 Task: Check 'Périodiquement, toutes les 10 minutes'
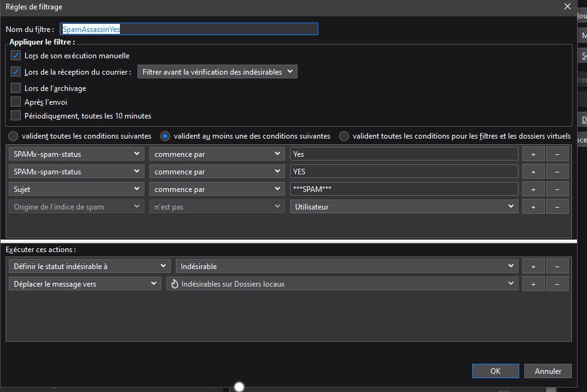click(x=15, y=115)
